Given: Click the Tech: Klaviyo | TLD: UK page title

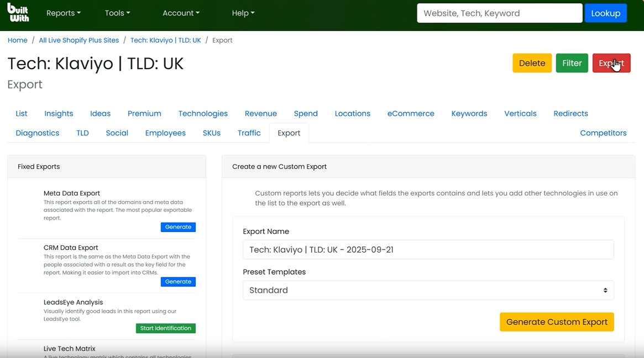Looking at the screenshot, I should pos(95,64).
